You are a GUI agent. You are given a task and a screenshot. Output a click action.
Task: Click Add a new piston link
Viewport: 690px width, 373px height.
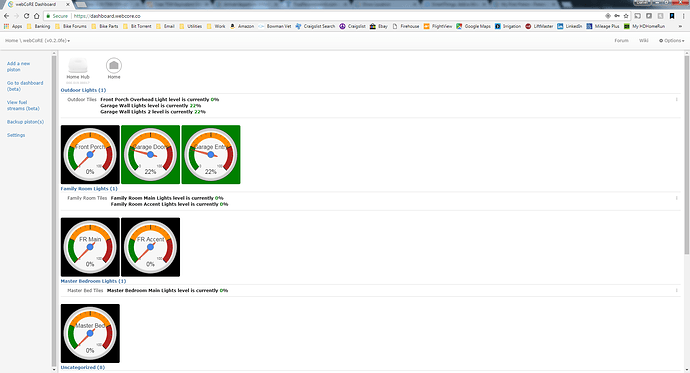pos(18,66)
